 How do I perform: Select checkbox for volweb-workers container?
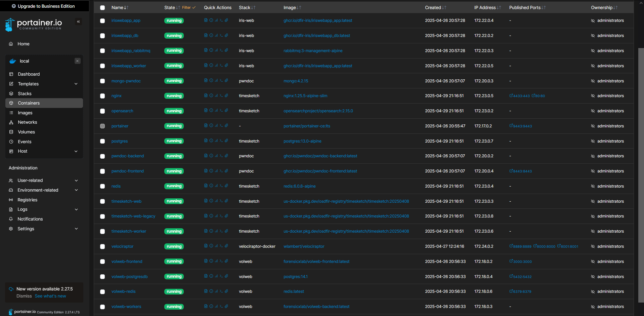(x=102, y=307)
